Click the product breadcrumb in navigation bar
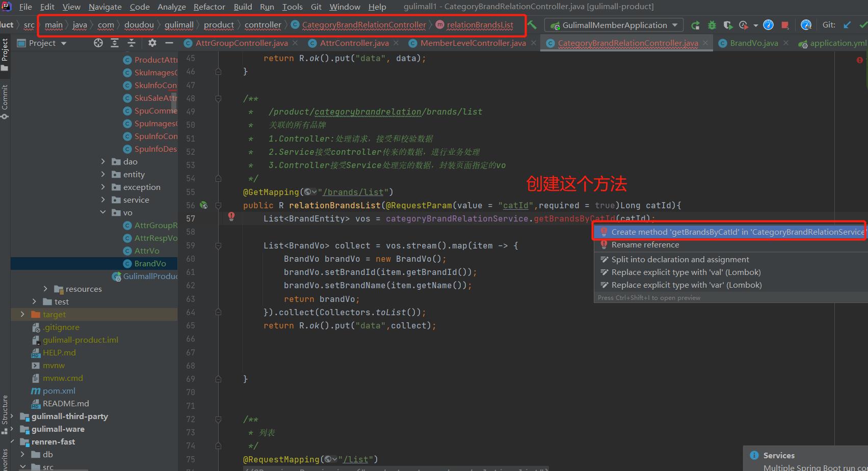The image size is (868, 471). click(219, 25)
